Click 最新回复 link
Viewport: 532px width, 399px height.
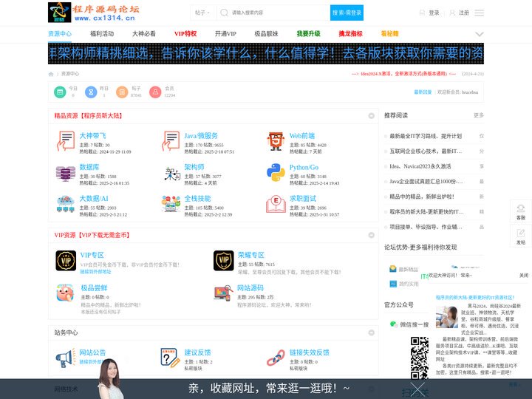click(423, 92)
